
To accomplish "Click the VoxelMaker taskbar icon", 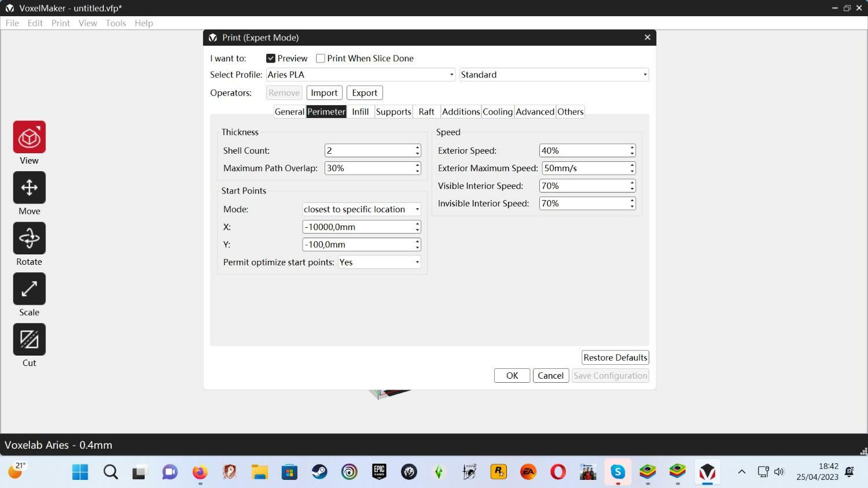I will 707,472.
